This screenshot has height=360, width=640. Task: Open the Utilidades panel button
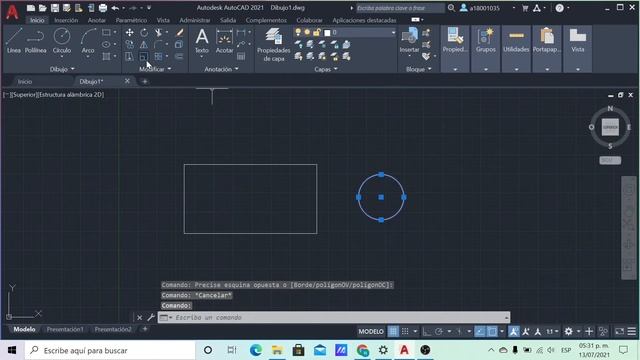tap(516, 49)
